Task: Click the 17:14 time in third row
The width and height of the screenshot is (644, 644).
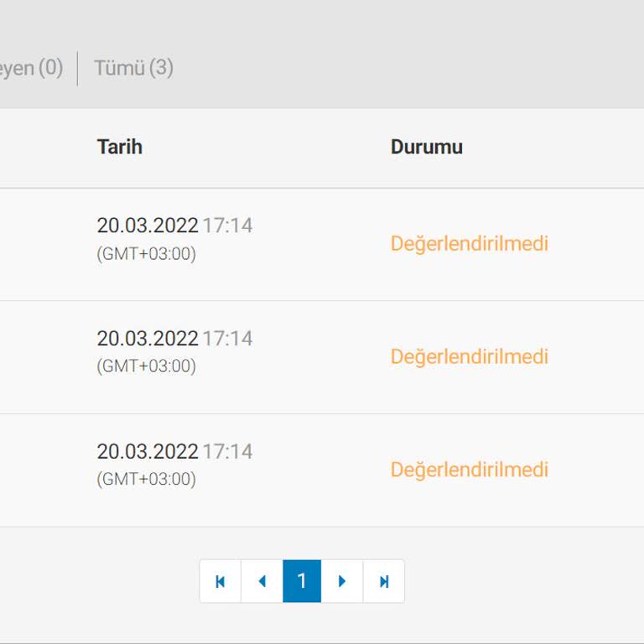Action: (x=227, y=452)
